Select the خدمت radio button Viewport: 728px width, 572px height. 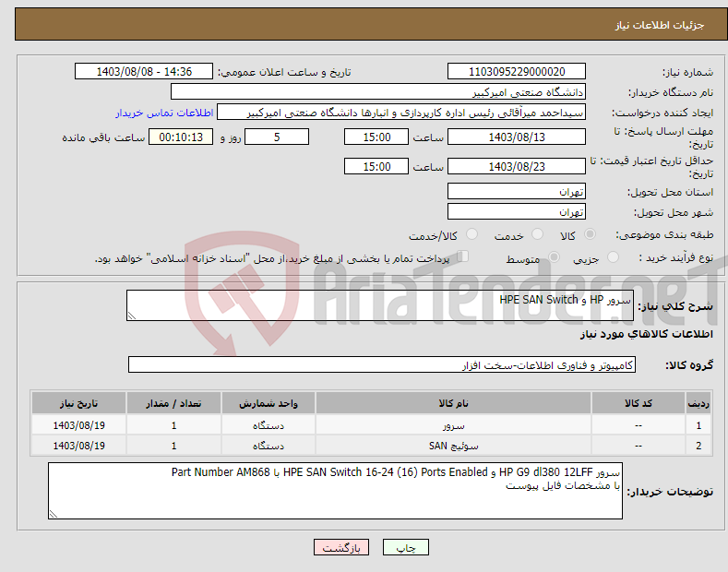537,234
